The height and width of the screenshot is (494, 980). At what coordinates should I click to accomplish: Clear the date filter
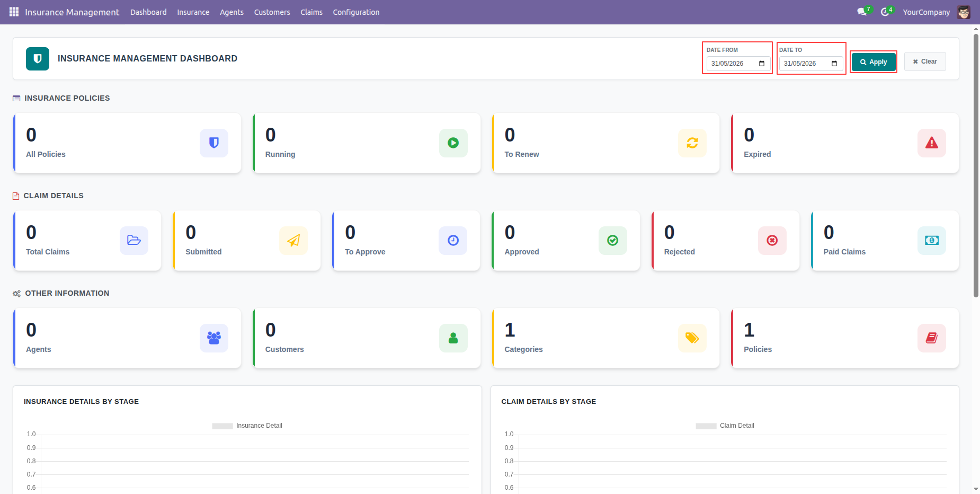[x=925, y=61]
